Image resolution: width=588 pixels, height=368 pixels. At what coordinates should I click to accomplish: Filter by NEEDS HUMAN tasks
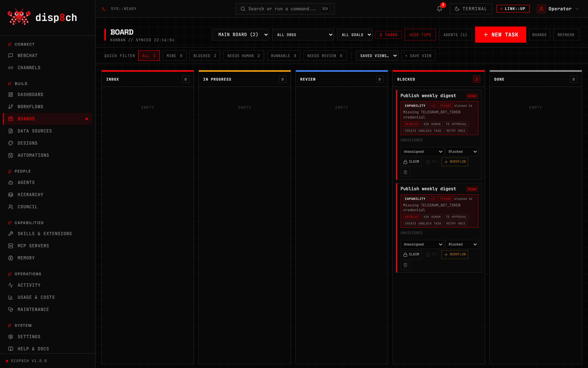point(243,56)
